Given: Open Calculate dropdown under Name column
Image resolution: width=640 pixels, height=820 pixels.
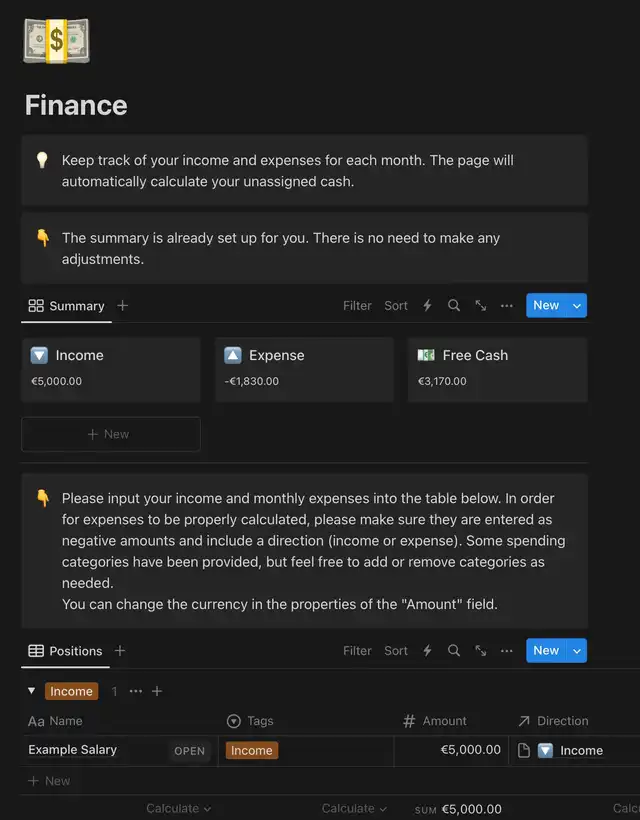Looking at the screenshot, I should pos(178,808).
